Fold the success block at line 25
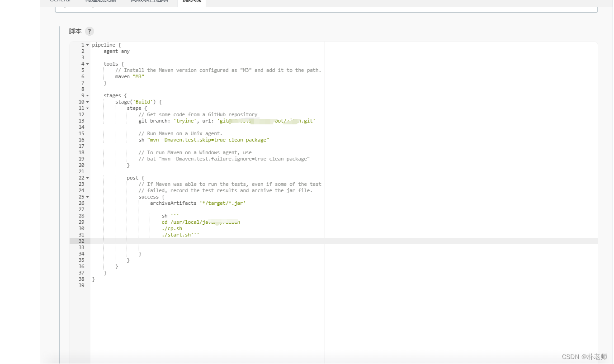The width and height of the screenshot is (614, 364). [88, 197]
